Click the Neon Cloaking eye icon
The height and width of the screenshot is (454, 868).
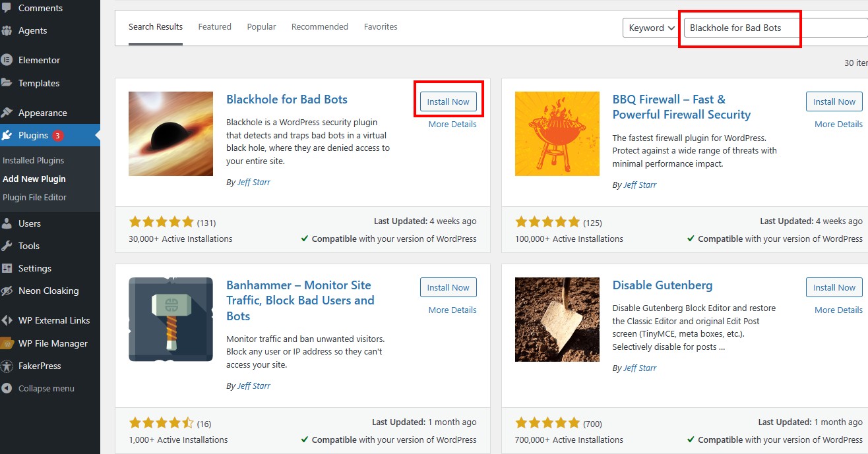pyautogui.click(x=7, y=291)
